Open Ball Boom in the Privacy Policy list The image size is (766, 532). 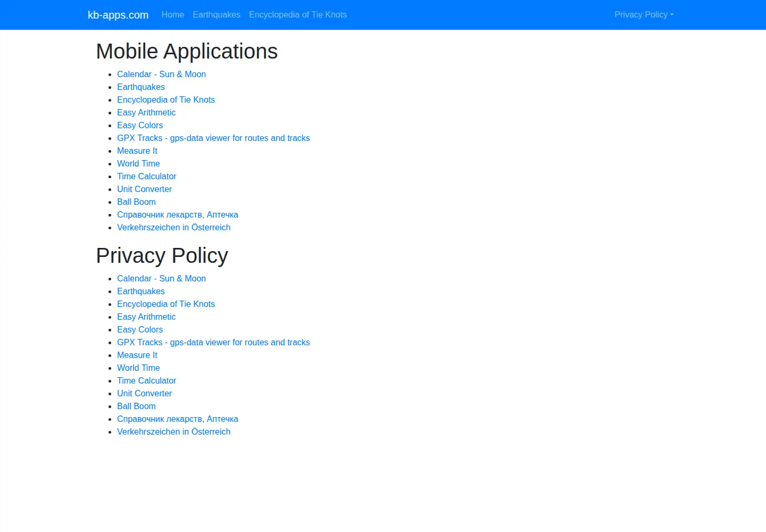[136, 406]
